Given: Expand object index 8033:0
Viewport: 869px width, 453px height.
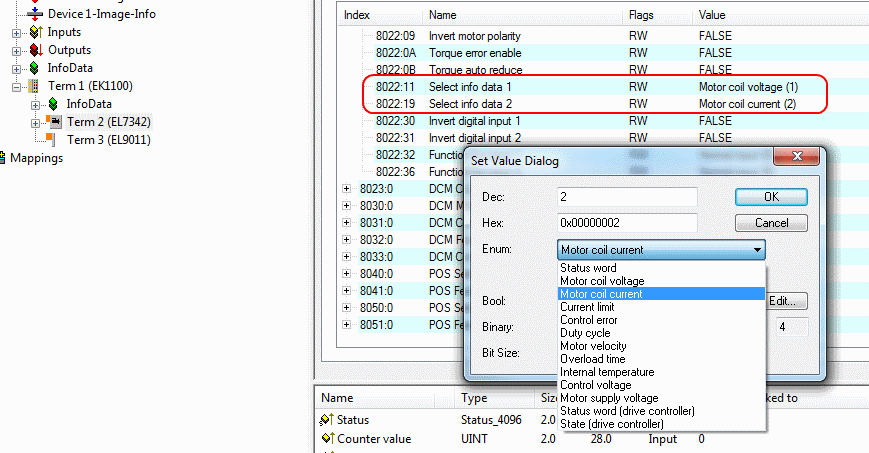Looking at the screenshot, I should [346, 257].
